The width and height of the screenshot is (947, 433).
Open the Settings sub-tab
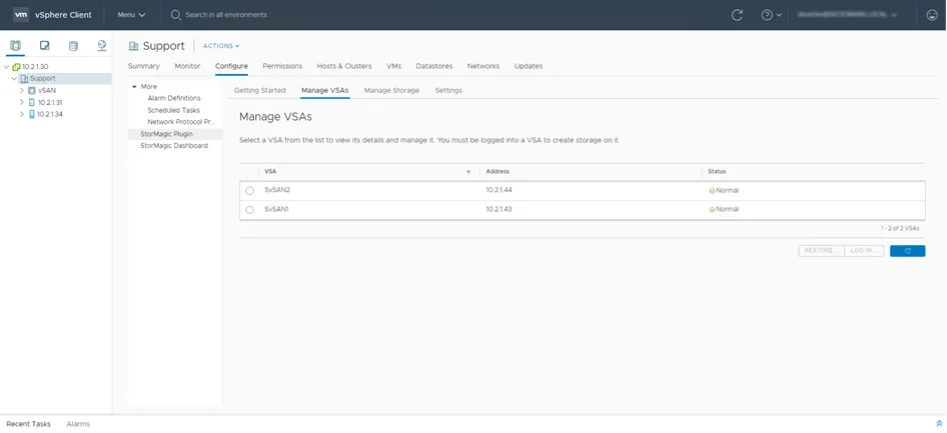pos(449,91)
